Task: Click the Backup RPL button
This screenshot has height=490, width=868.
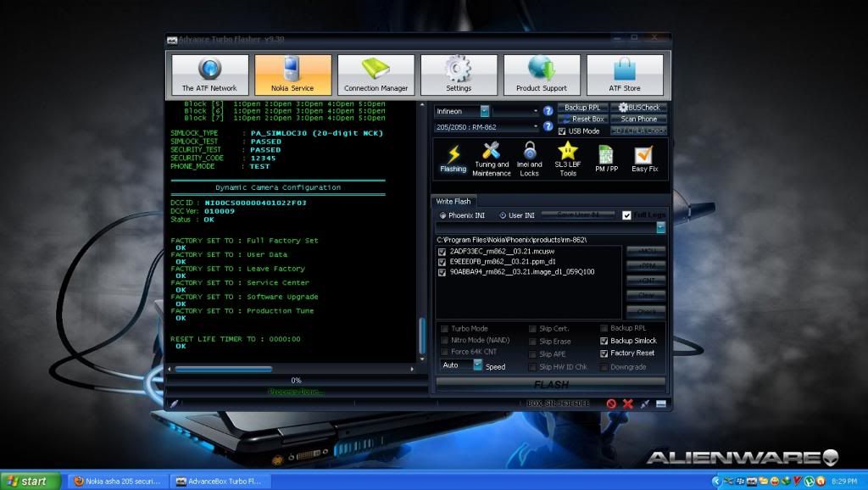Action: tap(581, 108)
